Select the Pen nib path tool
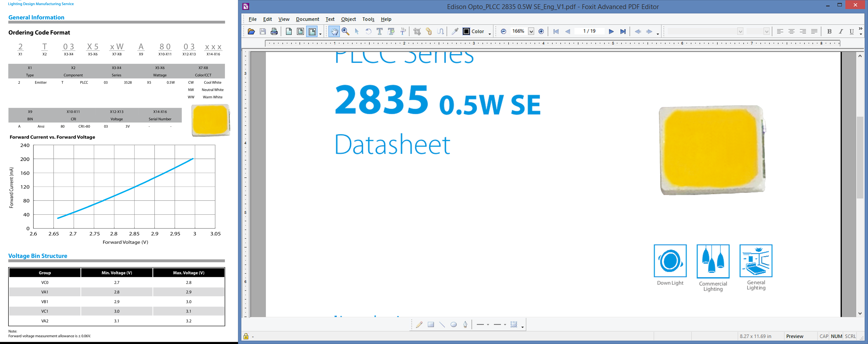868x344 pixels. click(465, 324)
